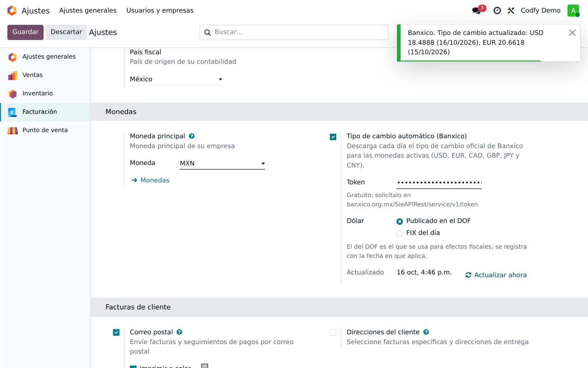The image size is (588, 368).
Task: Click the Guardar button
Action: pos(25,32)
